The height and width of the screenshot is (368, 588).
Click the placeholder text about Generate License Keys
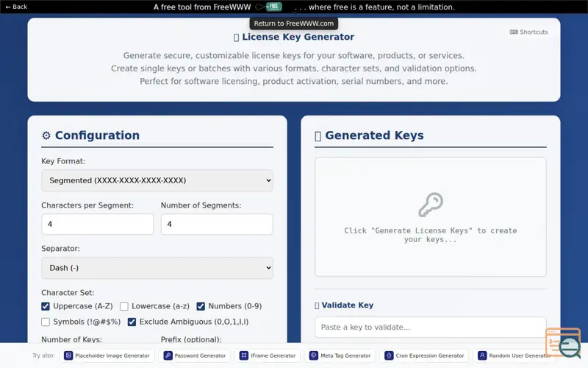point(431,235)
